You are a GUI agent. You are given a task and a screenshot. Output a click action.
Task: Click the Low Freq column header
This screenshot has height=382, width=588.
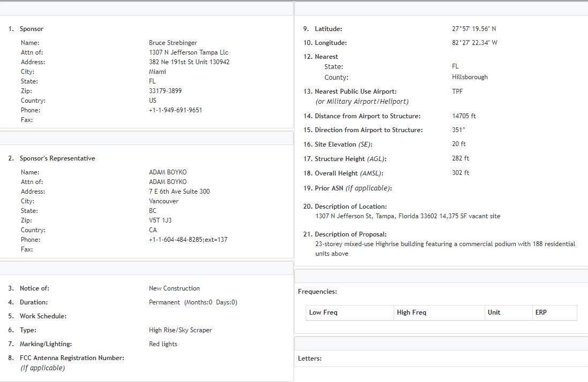pos(323,312)
